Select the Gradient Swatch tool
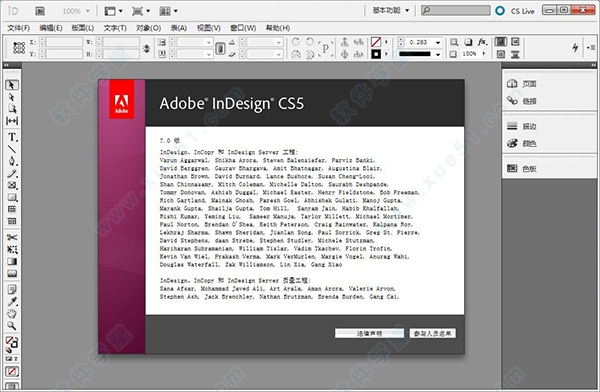 tap(12, 261)
